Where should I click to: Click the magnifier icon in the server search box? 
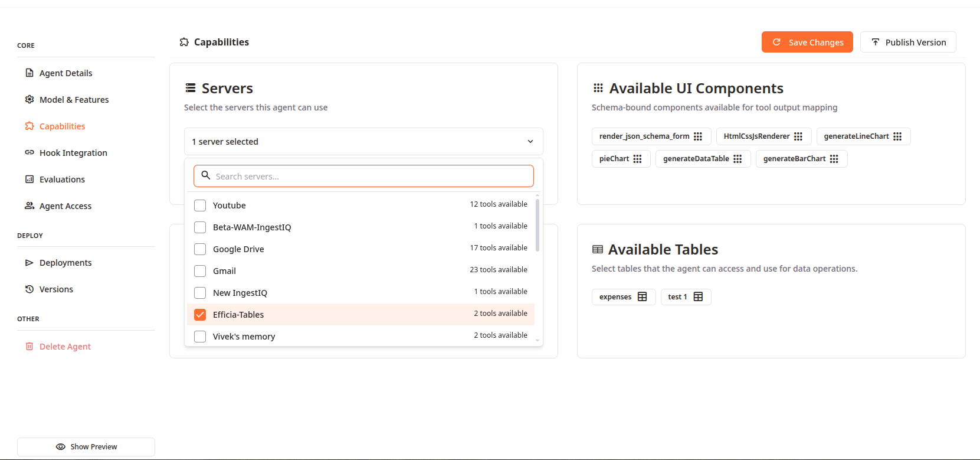(206, 175)
